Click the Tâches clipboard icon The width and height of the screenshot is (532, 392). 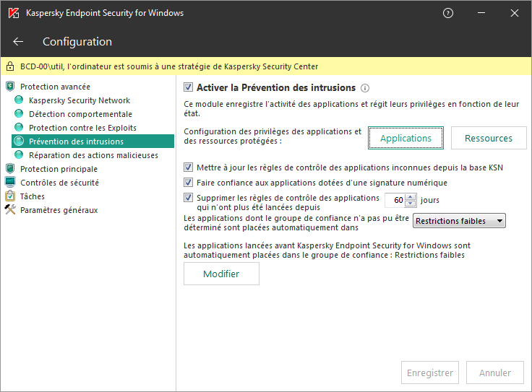coord(10,196)
